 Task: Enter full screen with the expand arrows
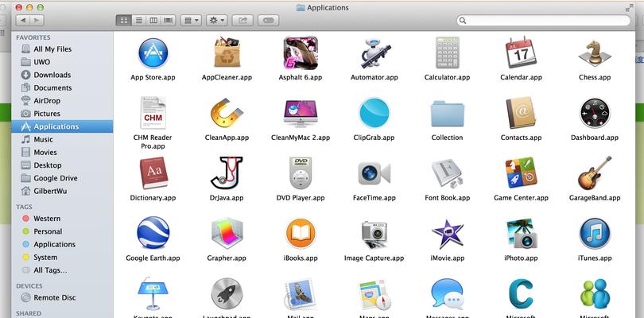coord(629,8)
